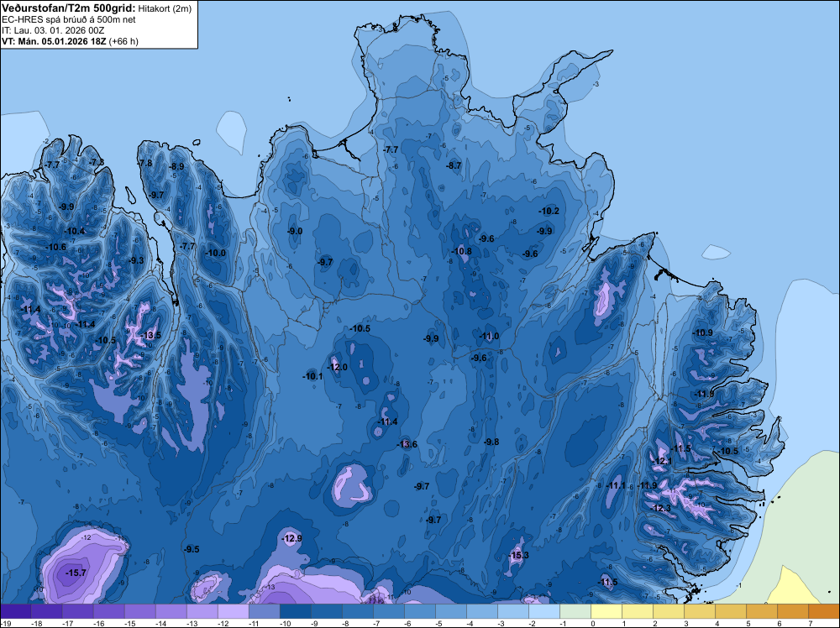Select the -9.8 temperature value
Image resolution: width=840 pixels, height=628 pixels.
pos(491,442)
